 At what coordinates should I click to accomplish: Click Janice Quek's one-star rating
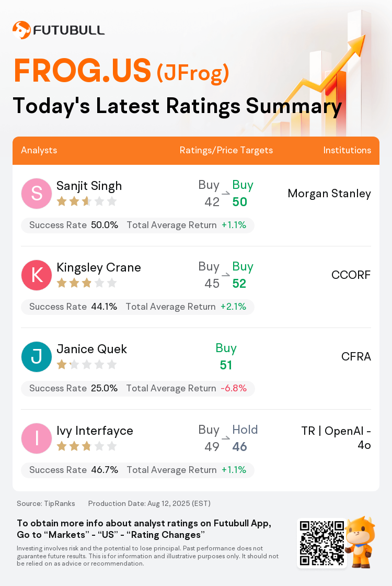(x=87, y=365)
